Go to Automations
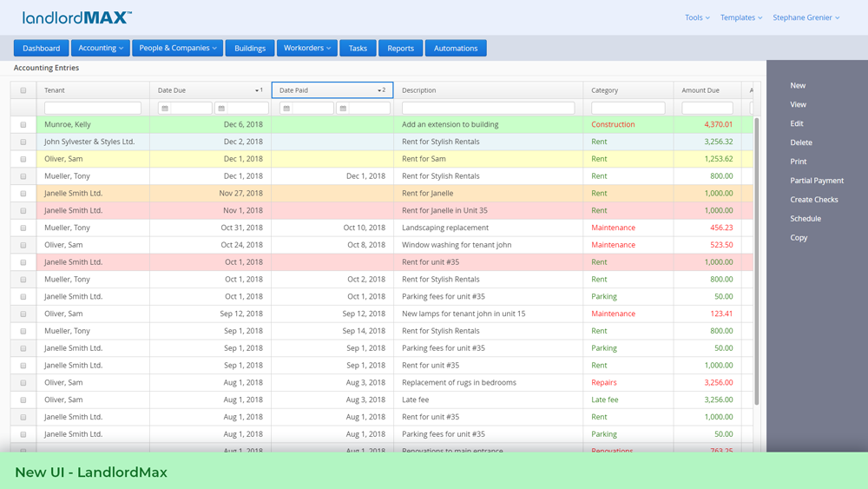868x489 pixels. [456, 48]
